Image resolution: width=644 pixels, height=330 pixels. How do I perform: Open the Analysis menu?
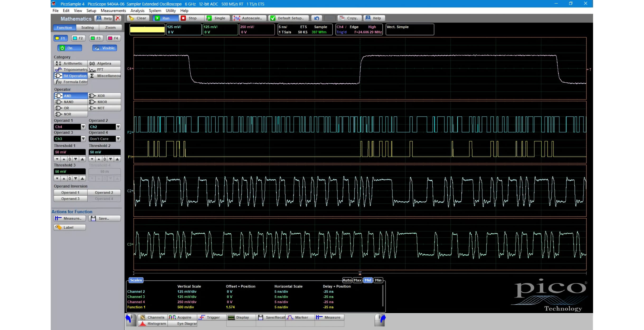coord(137,11)
